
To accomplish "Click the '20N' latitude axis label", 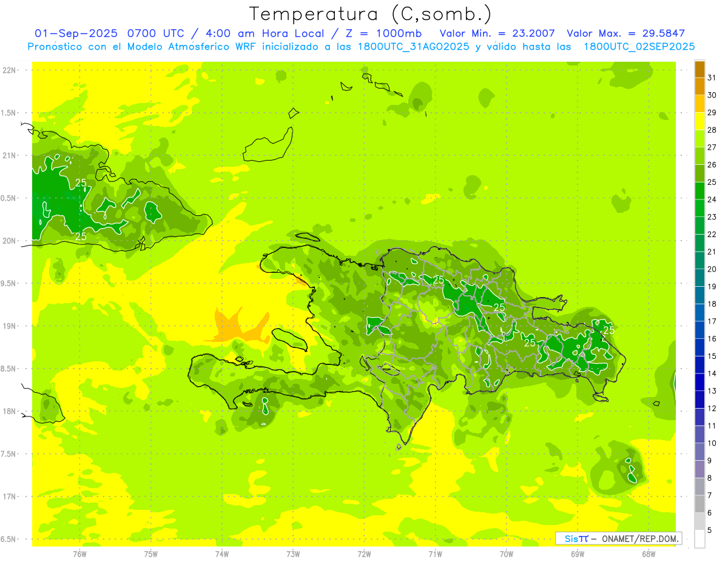I will pyautogui.click(x=10, y=241).
